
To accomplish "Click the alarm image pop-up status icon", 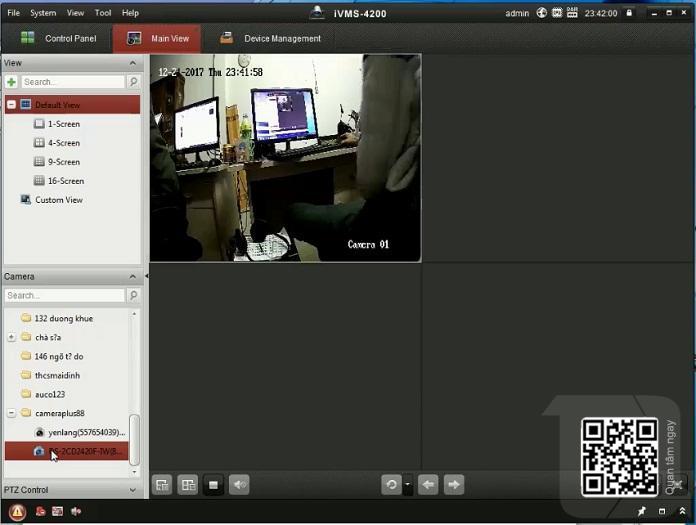I will (x=58, y=511).
